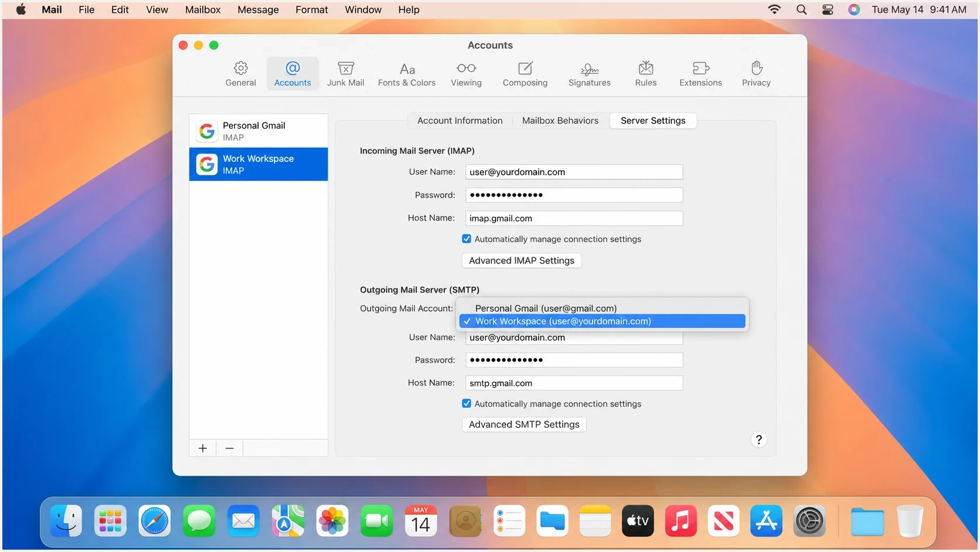Image resolution: width=980 pixels, height=552 pixels.
Task: Open Maps from the Dock
Action: [288, 521]
